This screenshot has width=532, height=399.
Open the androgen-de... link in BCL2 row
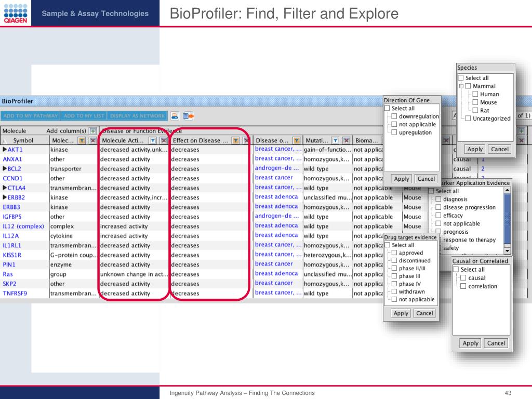coord(277,168)
